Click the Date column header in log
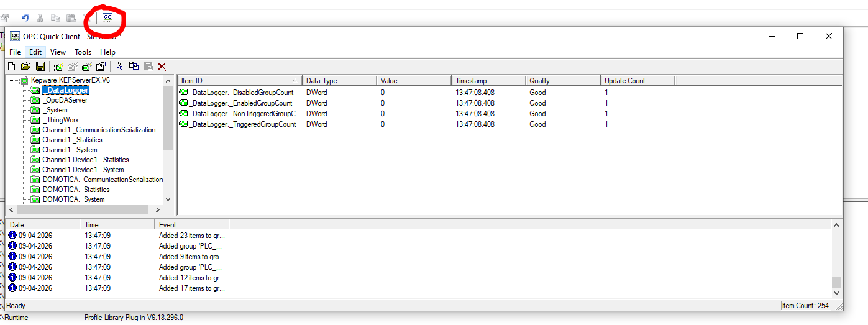Screen dimensions: 868x325 point(43,225)
